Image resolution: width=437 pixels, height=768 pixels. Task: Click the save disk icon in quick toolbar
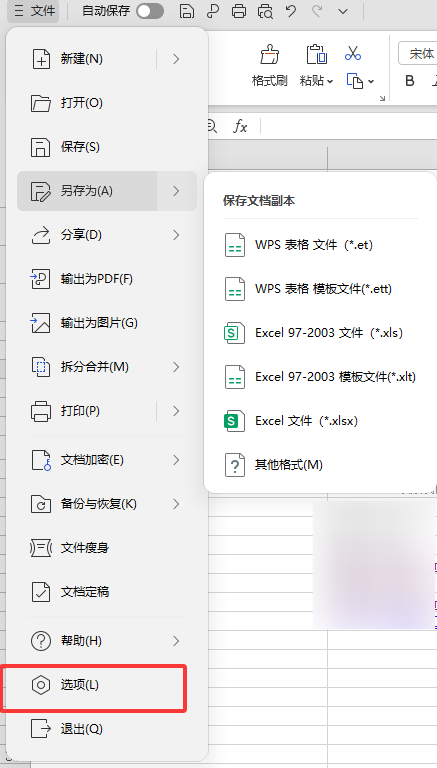pyautogui.click(x=187, y=11)
